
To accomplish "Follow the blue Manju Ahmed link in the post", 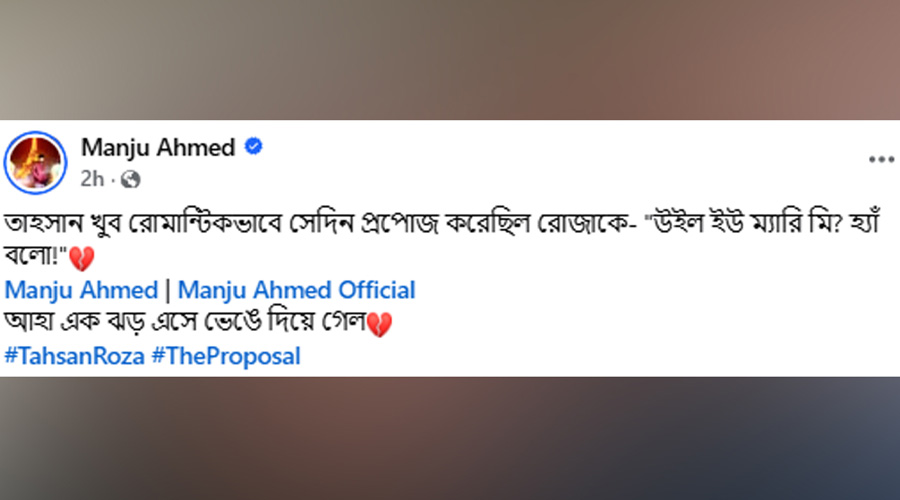I will point(82,291).
